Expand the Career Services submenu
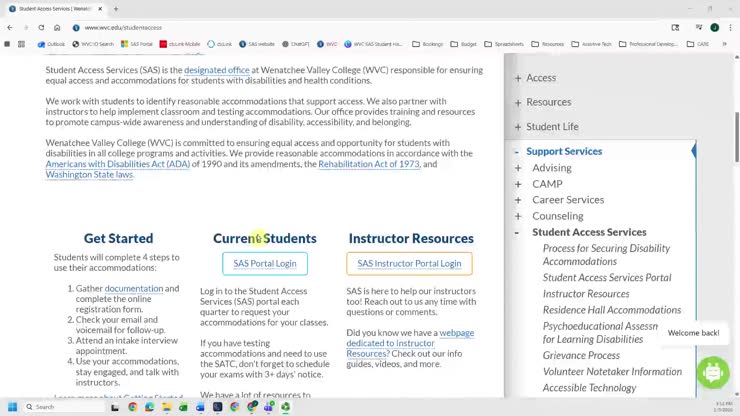 518,200
